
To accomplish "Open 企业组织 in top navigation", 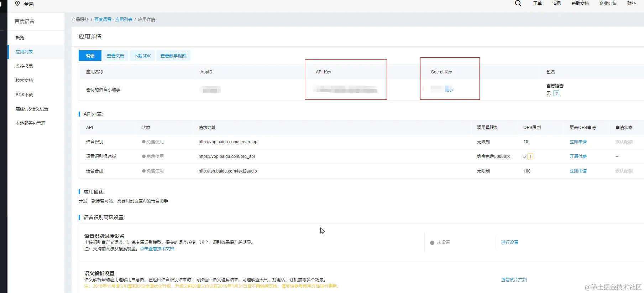I will pyautogui.click(x=608, y=4).
